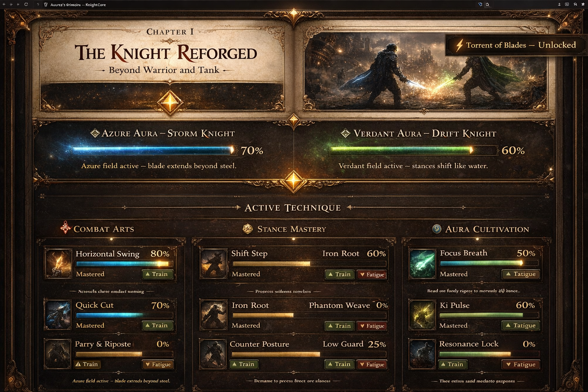Click the Azure Aura progress bar
This screenshot has width=588, height=392.
pyautogui.click(x=153, y=150)
